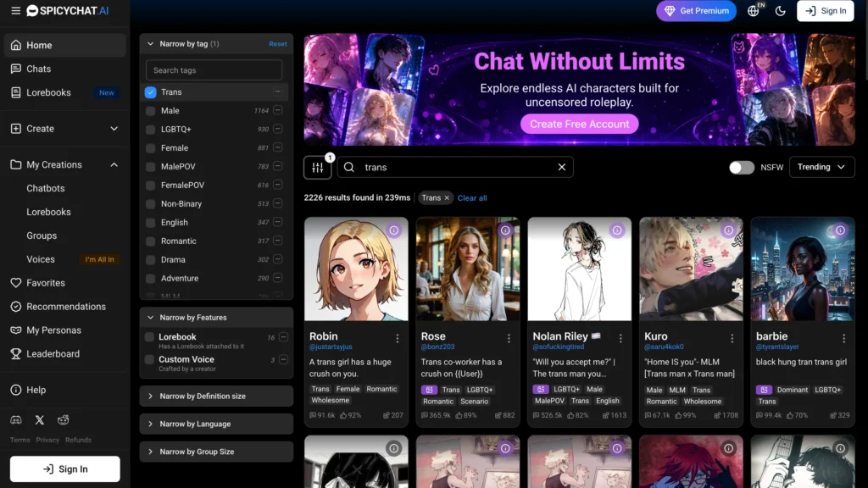Check the Non-Binary tag checkbox
Image resolution: width=868 pixels, height=488 pixels.
click(x=151, y=203)
